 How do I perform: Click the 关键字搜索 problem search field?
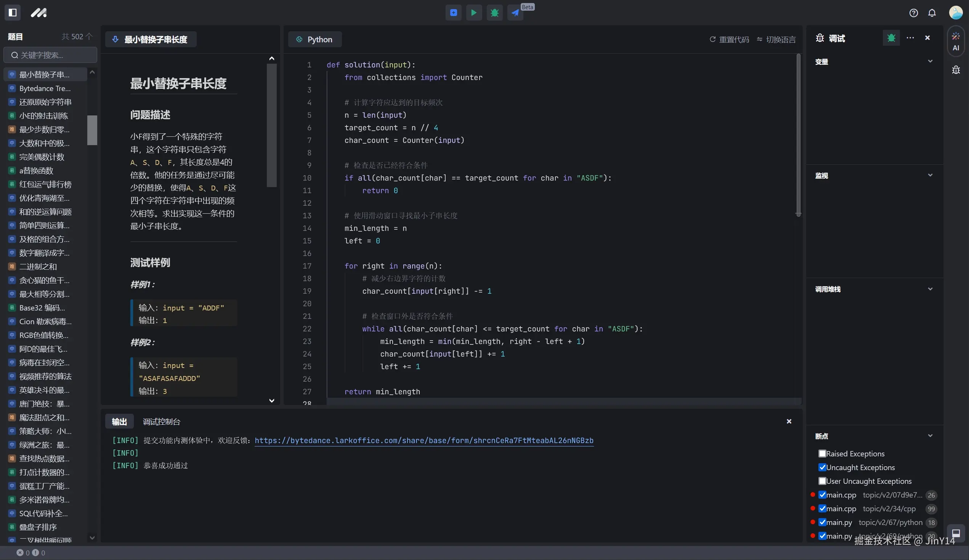(x=50, y=55)
